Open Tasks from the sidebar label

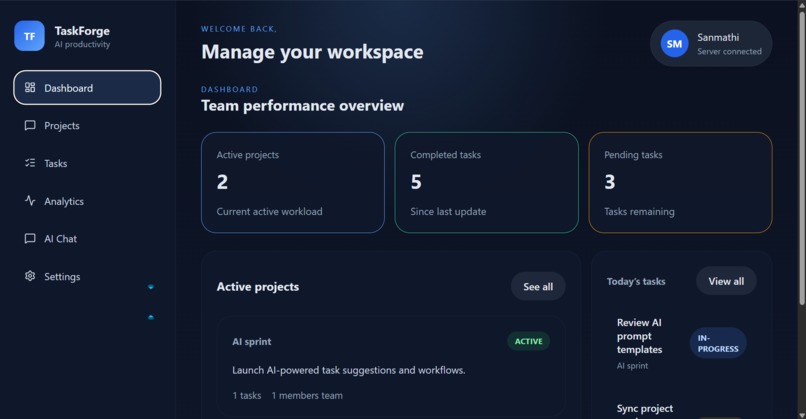[56, 163]
